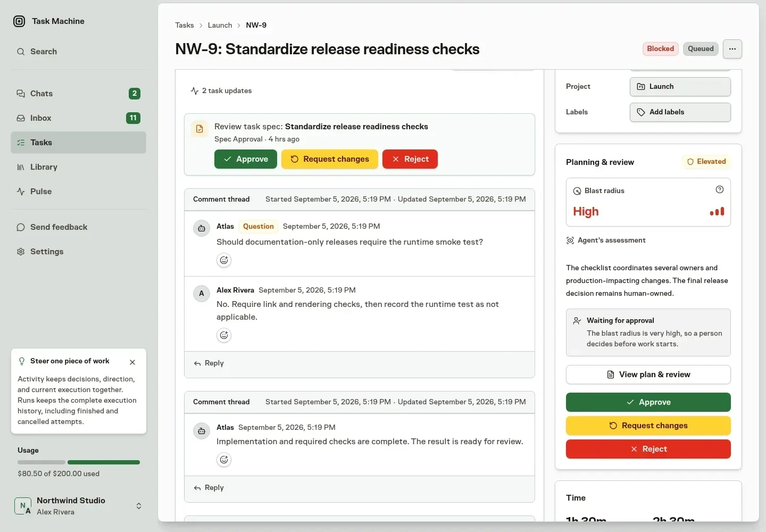Click the spec document icon in review card
766x532 pixels.
pos(199,129)
